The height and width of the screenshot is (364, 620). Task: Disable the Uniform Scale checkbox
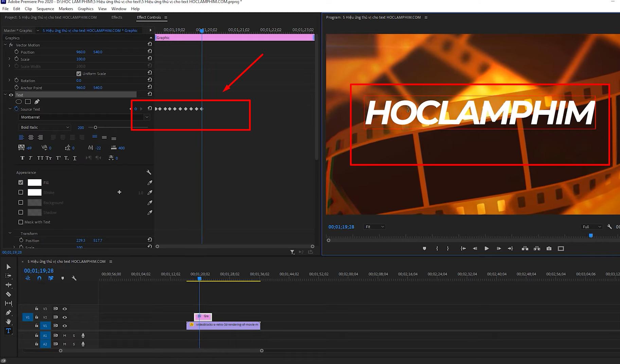[79, 74]
